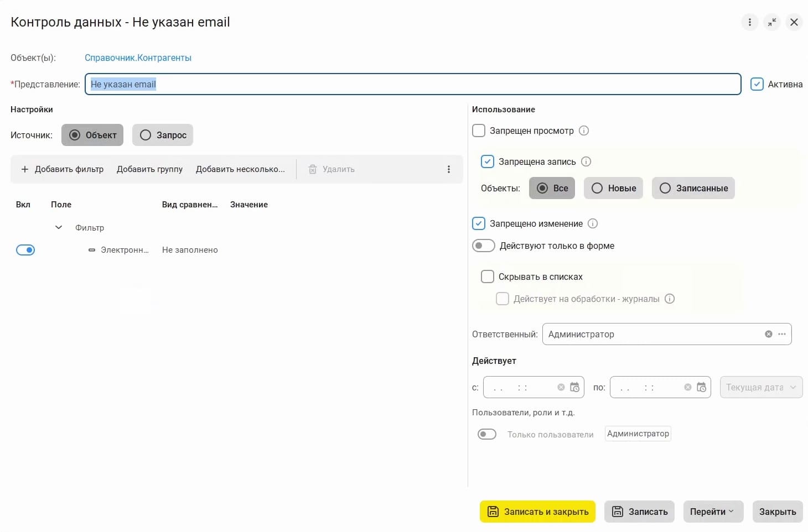The image size is (808, 532).
Task: Open the Текущая дата dropdown
Action: 761,387
